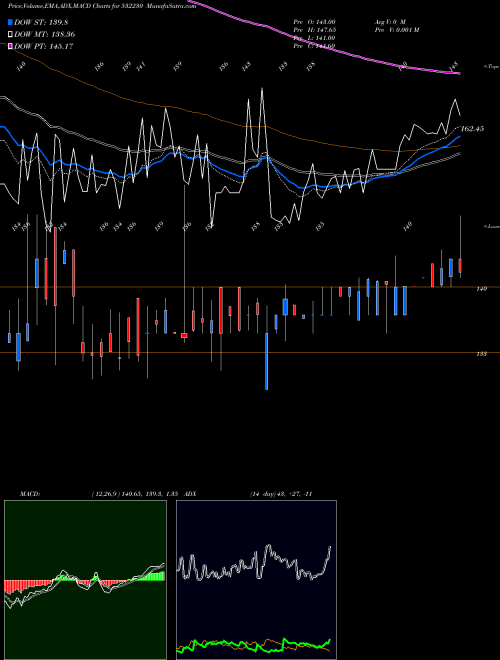Open the MACD histogram panel
500x660 pixels.
pos(85,580)
